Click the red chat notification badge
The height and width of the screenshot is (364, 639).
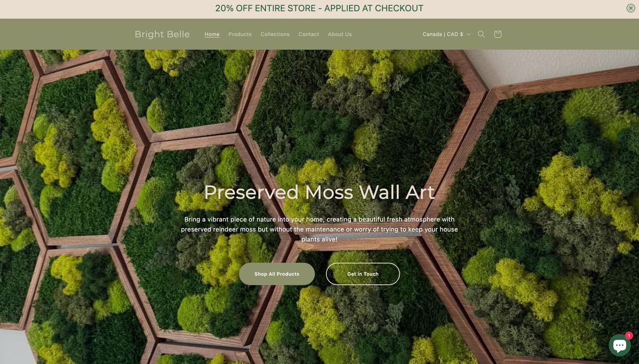click(x=629, y=336)
